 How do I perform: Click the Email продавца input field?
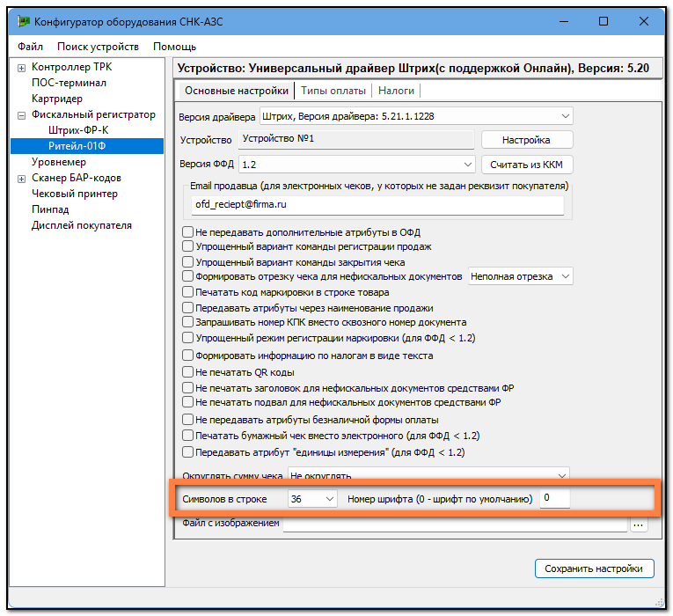pyautogui.click(x=377, y=205)
